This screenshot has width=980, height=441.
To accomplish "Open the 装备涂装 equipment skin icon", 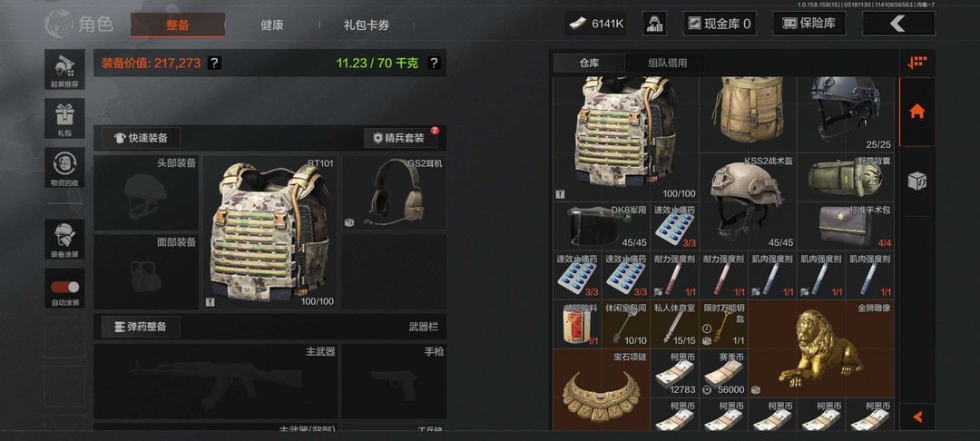I will tap(64, 240).
